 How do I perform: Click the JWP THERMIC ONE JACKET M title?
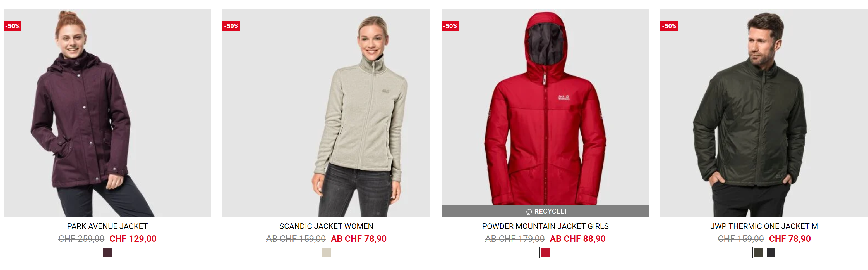[764, 226]
